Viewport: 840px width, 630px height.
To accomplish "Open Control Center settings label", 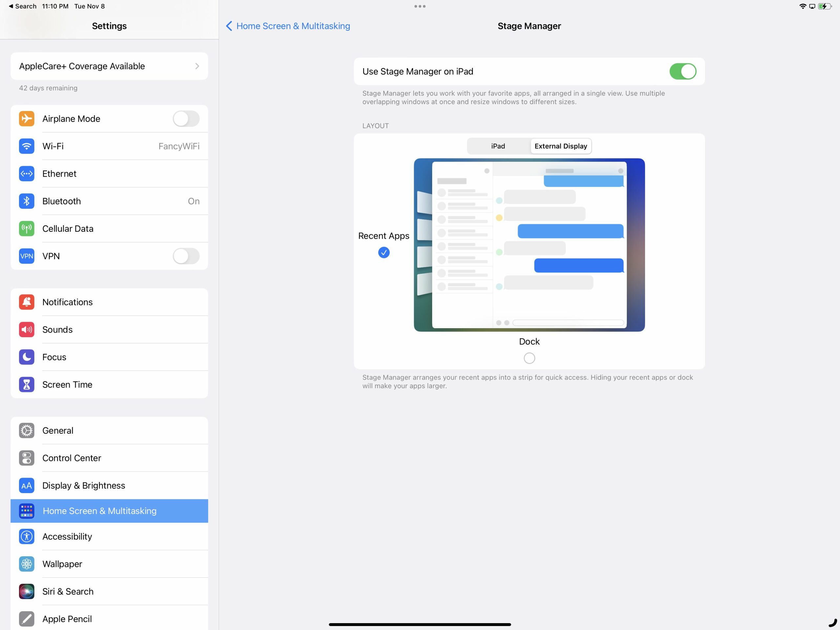I will click(x=72, y=458).
